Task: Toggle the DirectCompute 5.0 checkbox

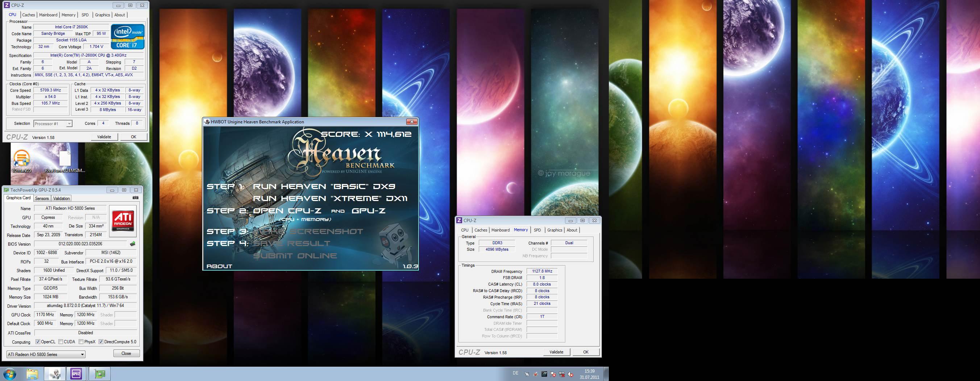Action: 101,342
